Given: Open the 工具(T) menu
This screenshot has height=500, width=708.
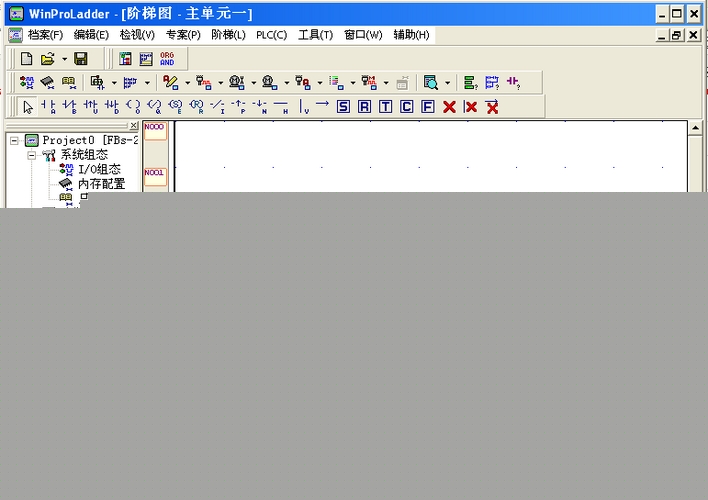Looking at the screenshot, I should 315,35.
